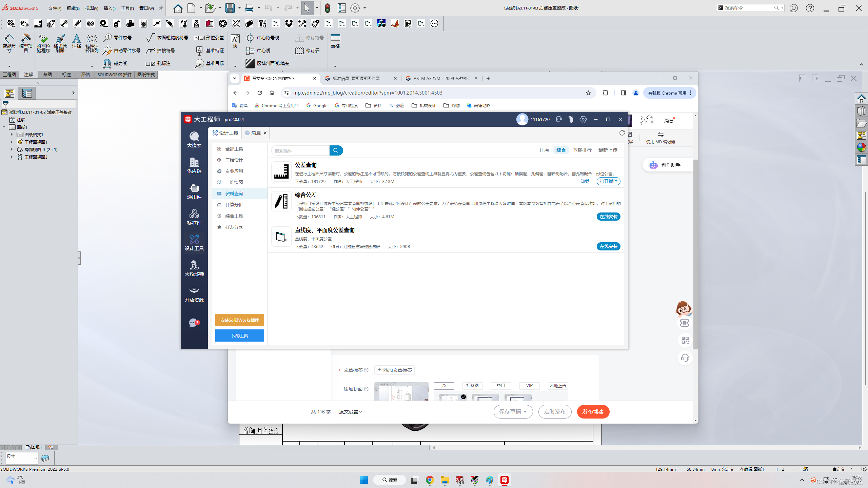Click 在线安装 for 综合公差

tap(608, 217)
